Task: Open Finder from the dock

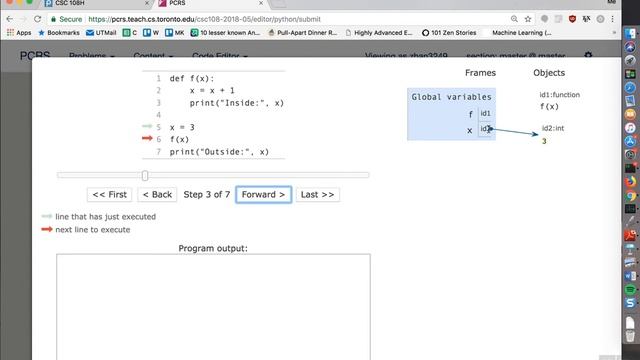Action: (x=630, y=33)
